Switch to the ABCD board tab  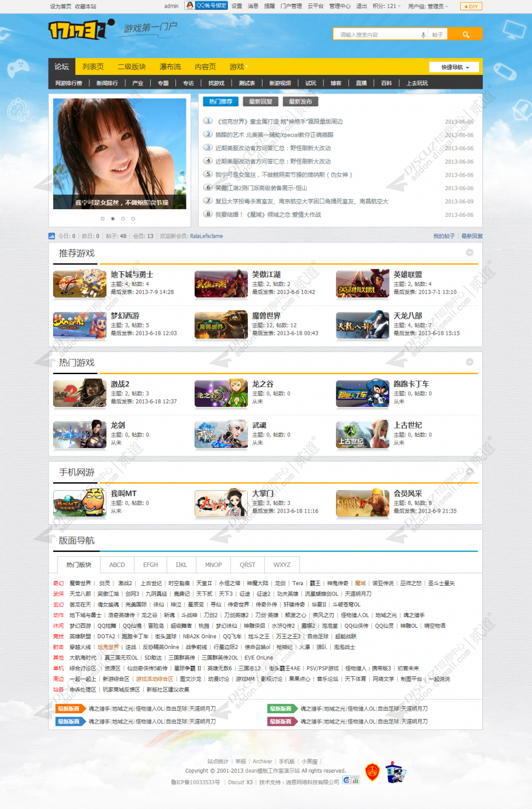(x=117, y=565)
